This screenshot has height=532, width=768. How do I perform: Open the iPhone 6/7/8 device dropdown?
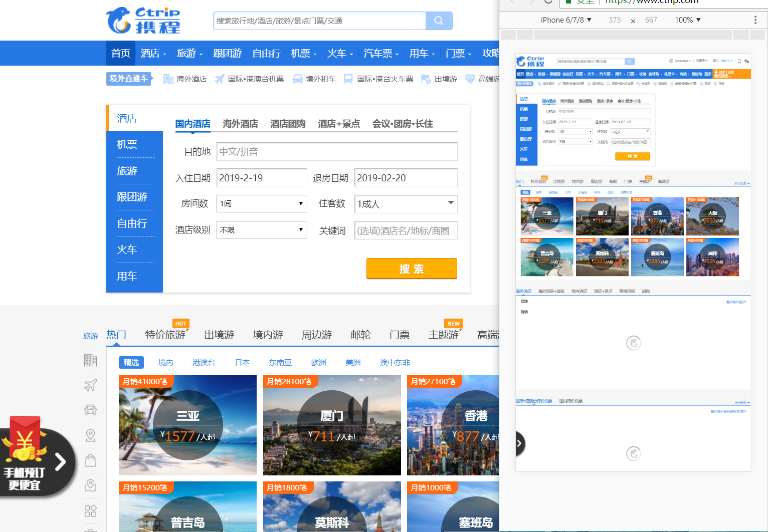tap(566, 20)
